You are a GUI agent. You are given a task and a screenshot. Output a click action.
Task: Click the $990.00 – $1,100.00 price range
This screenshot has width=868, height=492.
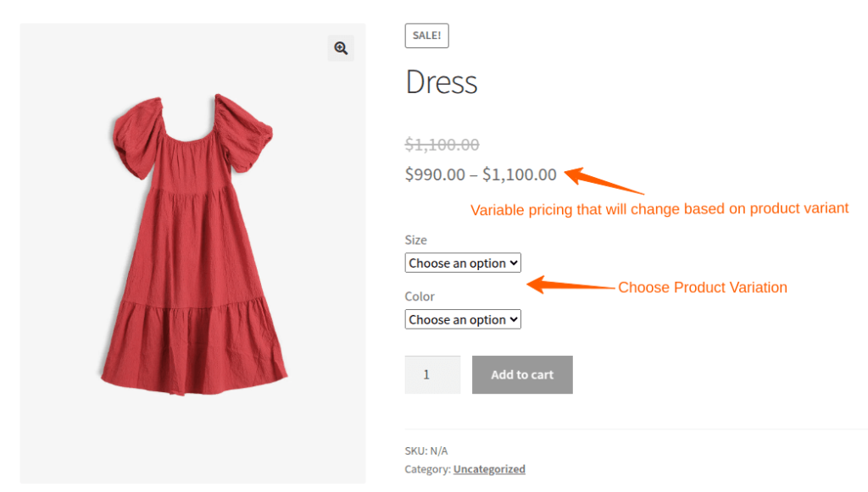(x=481, y=174)
